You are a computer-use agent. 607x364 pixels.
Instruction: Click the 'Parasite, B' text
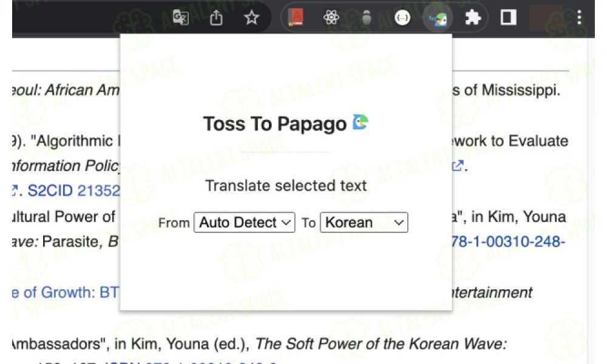80,241
